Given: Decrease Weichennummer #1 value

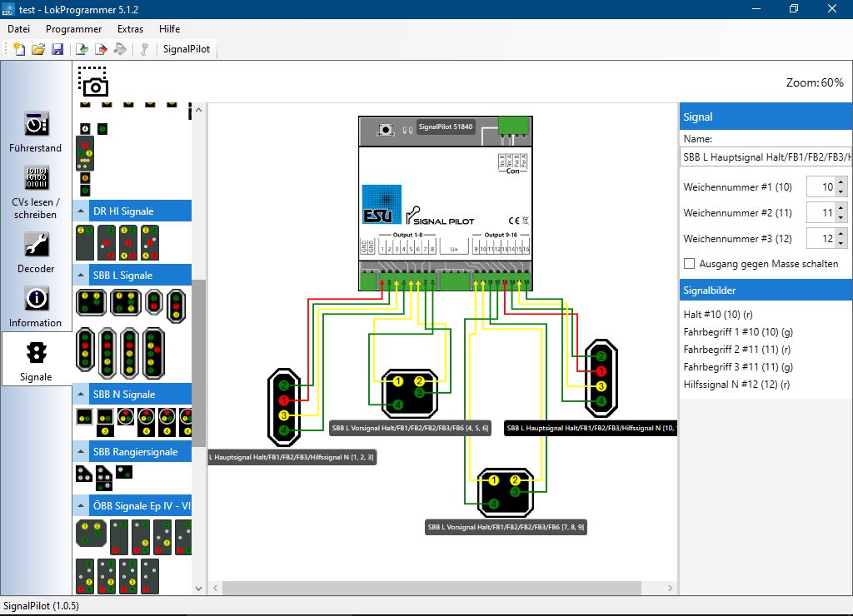Looking at the screenshot, I should point(841,191).
